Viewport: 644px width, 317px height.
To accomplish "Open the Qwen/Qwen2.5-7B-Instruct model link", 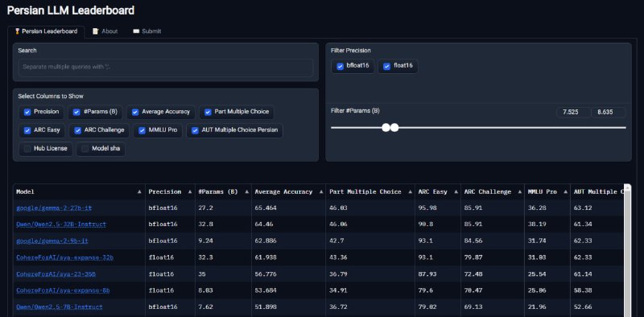I will coord(60,307).
